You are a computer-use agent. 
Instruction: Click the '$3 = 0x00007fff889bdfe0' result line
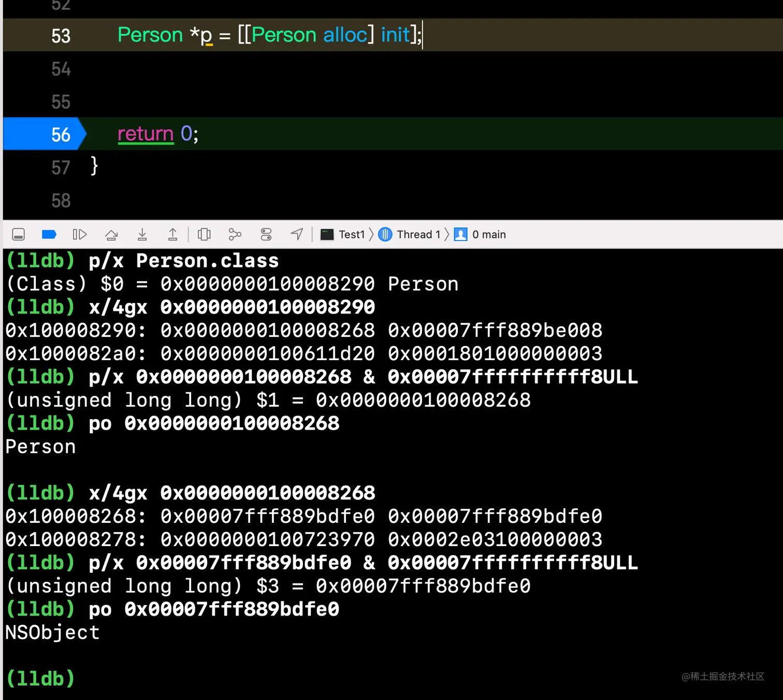point(268,586)
